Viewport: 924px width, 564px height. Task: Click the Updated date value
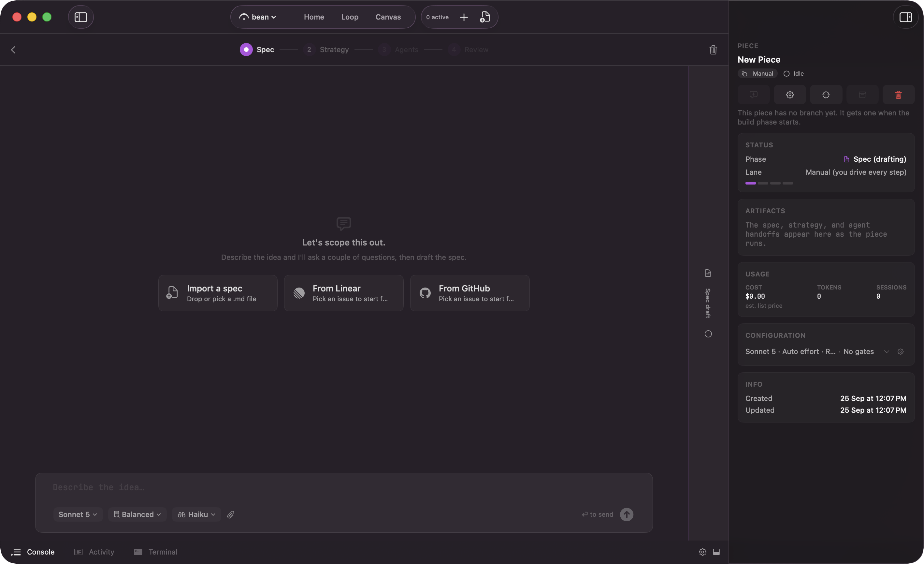pyautogui.click(x=873, y=410)
